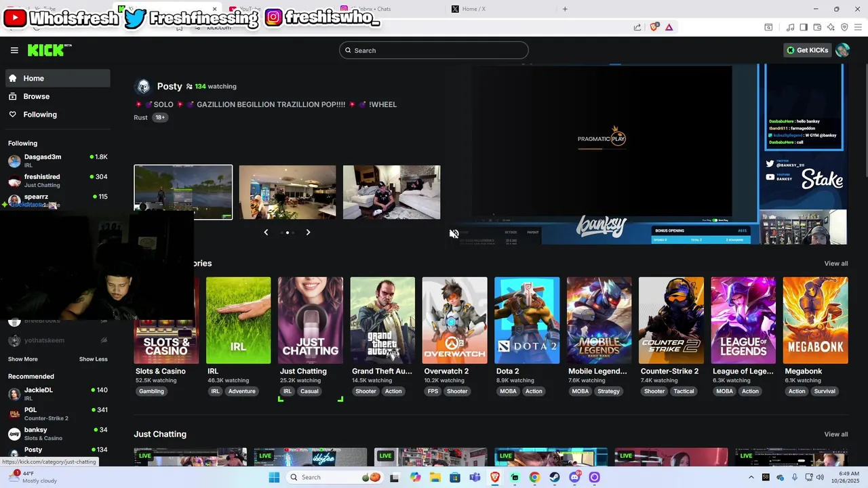Image resolution: width=868 pixels, height=488 pixels.
Task: Open Following in the sidebar
Action: pyautogui.click(x=58, y=115)
